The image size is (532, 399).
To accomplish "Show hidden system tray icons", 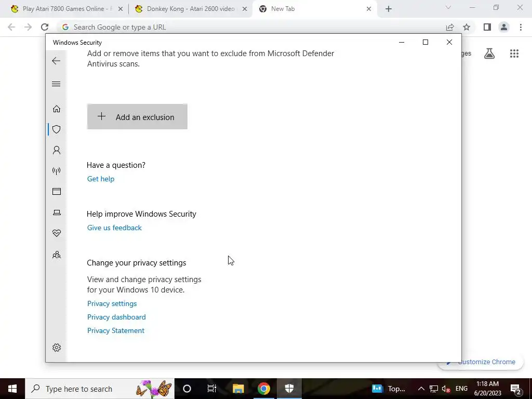I will point(421,389).
